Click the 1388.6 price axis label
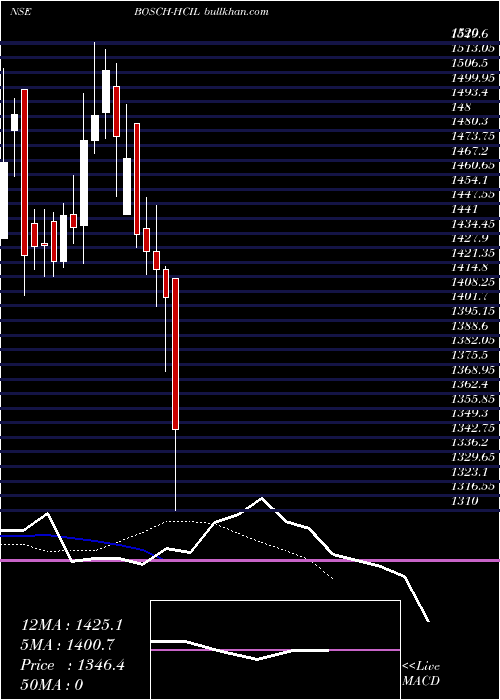This screenshot has width=500, height=700. click(469, 326)
